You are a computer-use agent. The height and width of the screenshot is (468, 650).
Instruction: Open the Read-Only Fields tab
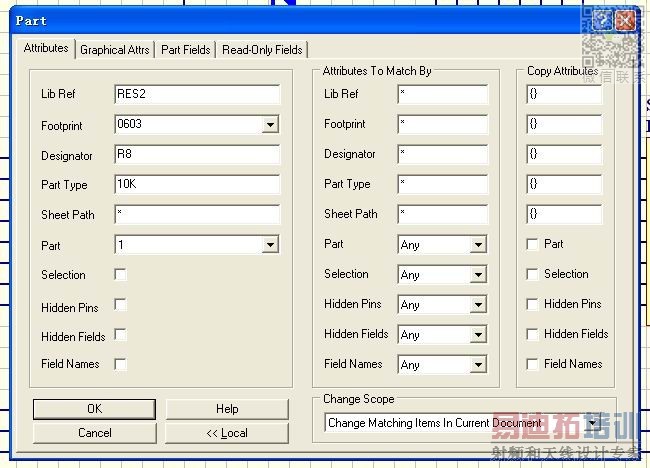click(x=262, y=50)
